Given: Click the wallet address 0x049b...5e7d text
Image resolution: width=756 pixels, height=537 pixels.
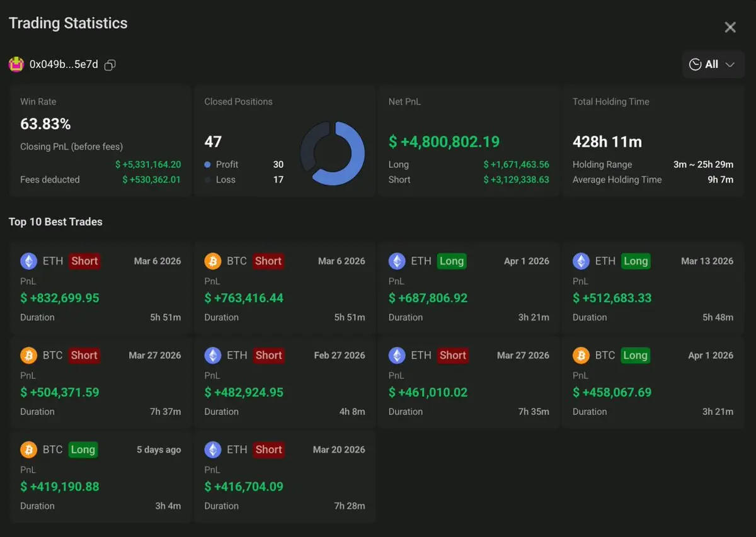Looking at the screenshot, I should point(64,64).
